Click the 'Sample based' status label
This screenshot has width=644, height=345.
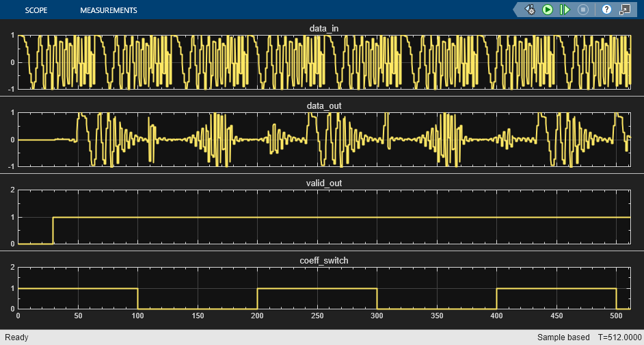tap(563, 337)
